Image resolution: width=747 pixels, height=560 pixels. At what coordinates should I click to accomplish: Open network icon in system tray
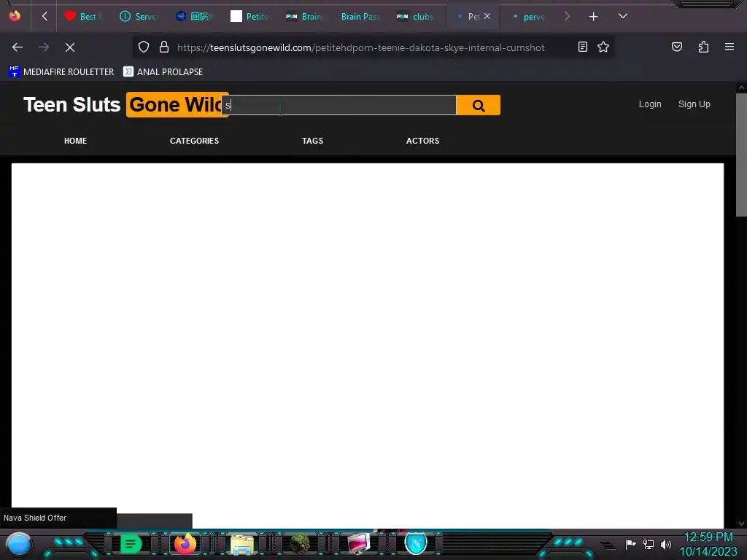[649, 544]
